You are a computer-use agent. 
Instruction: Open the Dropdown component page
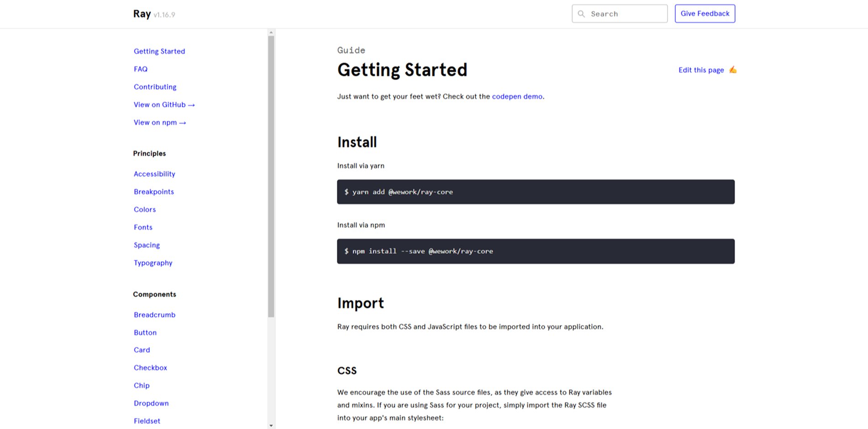[x=151, y=403]
